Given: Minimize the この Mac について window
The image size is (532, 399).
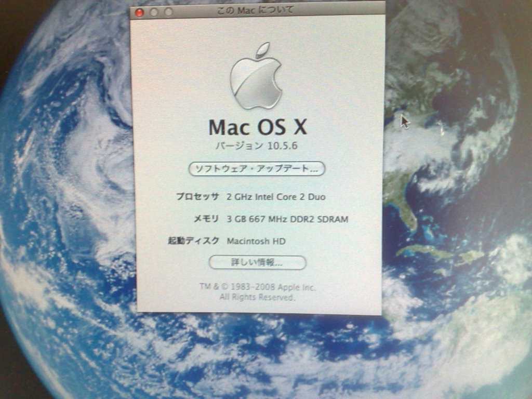Looking at the screenshot, I should [x=154, y=12].
